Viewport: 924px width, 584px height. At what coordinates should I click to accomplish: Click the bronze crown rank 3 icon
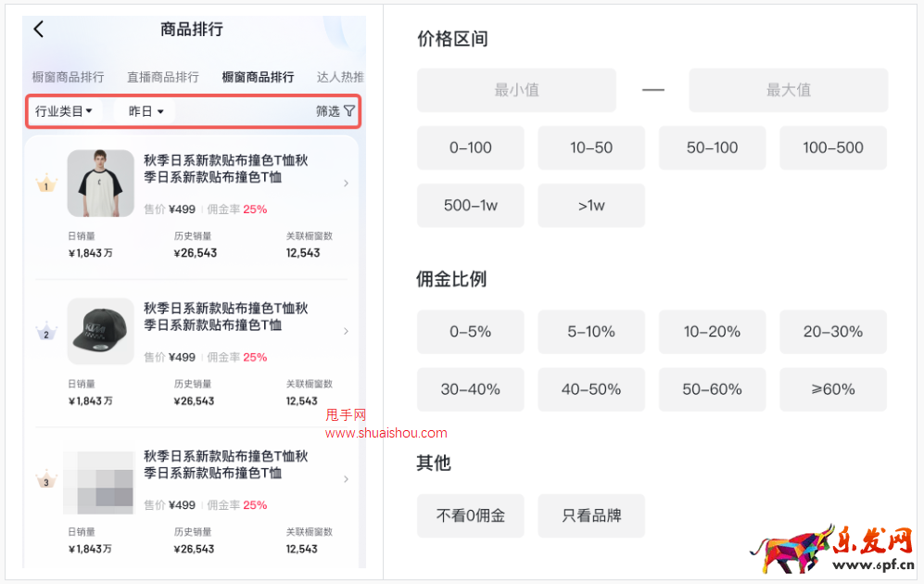coord(46,479)
